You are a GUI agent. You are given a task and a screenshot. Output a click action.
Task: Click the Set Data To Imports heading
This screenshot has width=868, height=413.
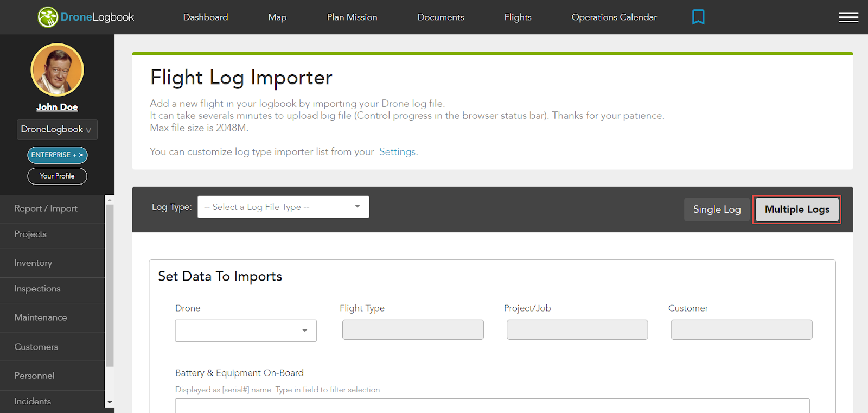click(x=220, y=276)
